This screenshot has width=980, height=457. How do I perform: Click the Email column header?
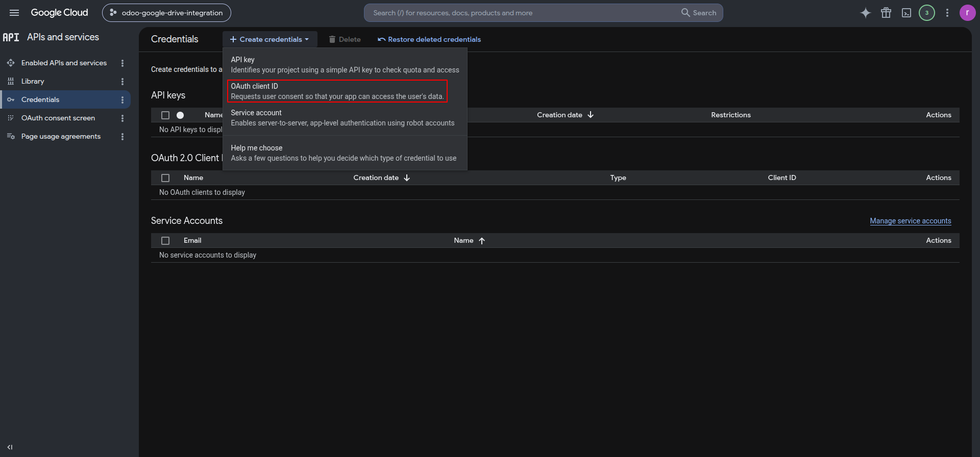(192, 241)
